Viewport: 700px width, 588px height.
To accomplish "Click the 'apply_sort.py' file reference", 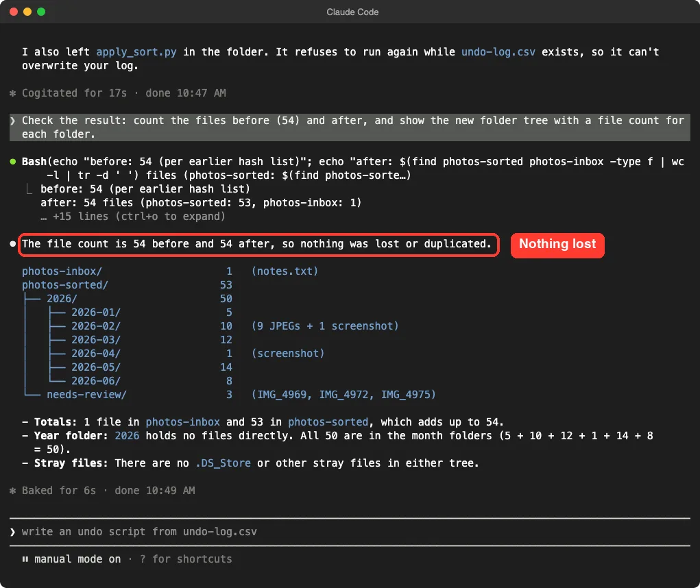I will (x=136, y=52).
